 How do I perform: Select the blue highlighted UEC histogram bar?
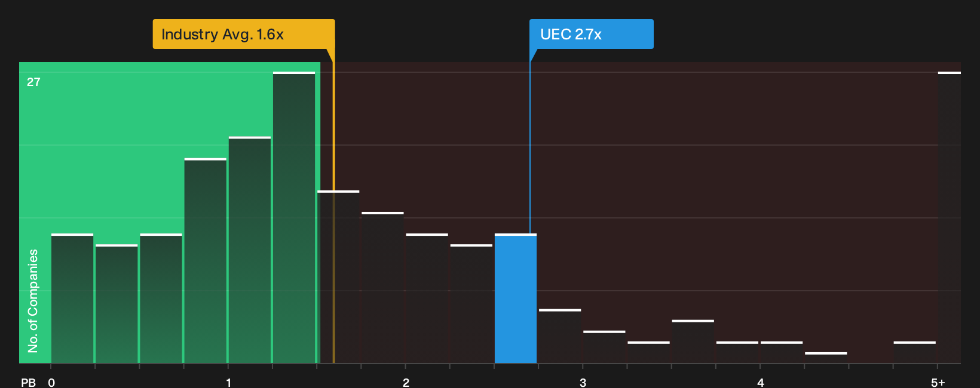(x=516, y=298)
